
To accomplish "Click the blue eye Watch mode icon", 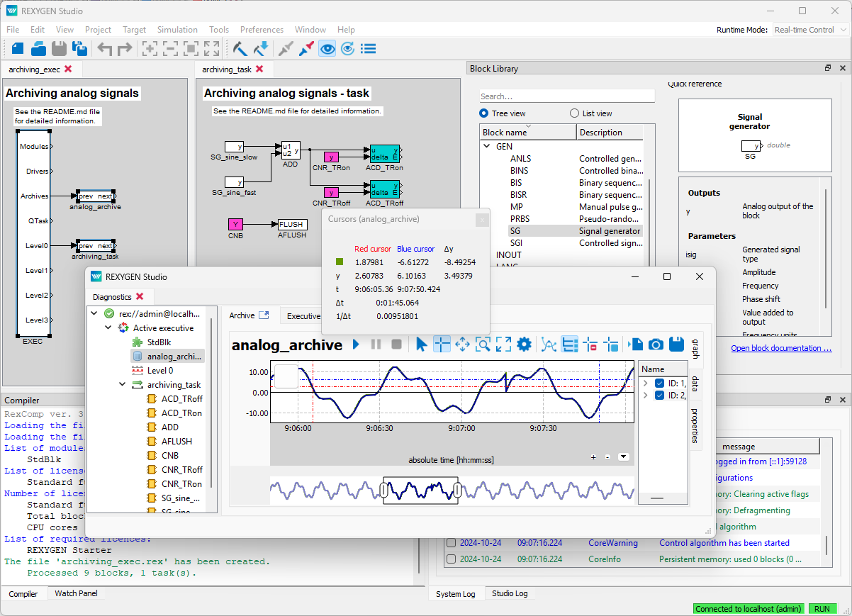I will [327, 48].
